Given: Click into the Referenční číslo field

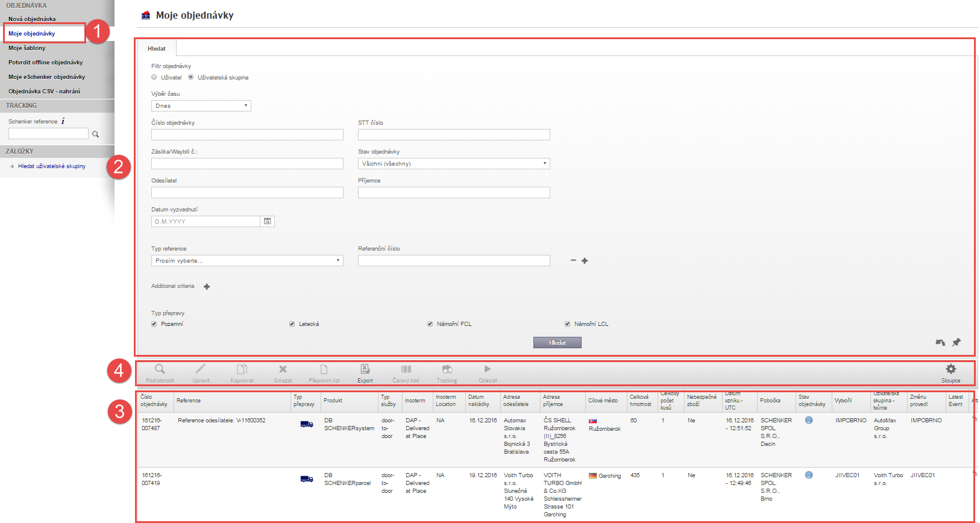Looking at the screenshot, I should tap(454, 260).
